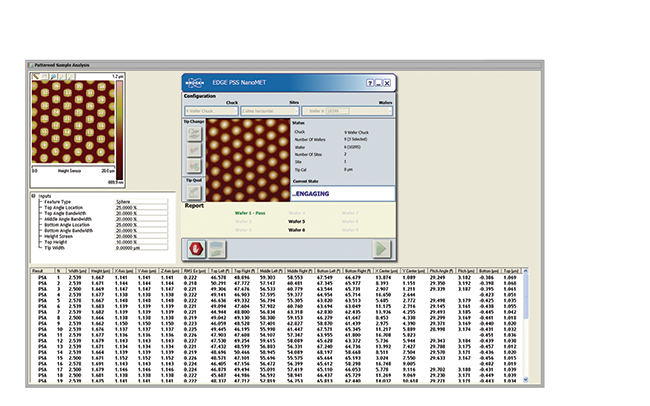Viewport: 650px width, 406px height.
Task: Select Wafer 1 - Pass in report
Action: pyautogui.click(x=248, y=213)
